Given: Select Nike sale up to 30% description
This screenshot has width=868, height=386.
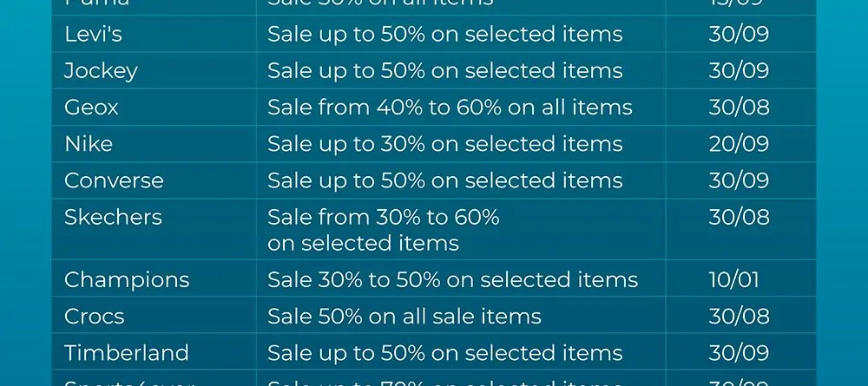Looking at the screenshot, I should pos(445,144).
